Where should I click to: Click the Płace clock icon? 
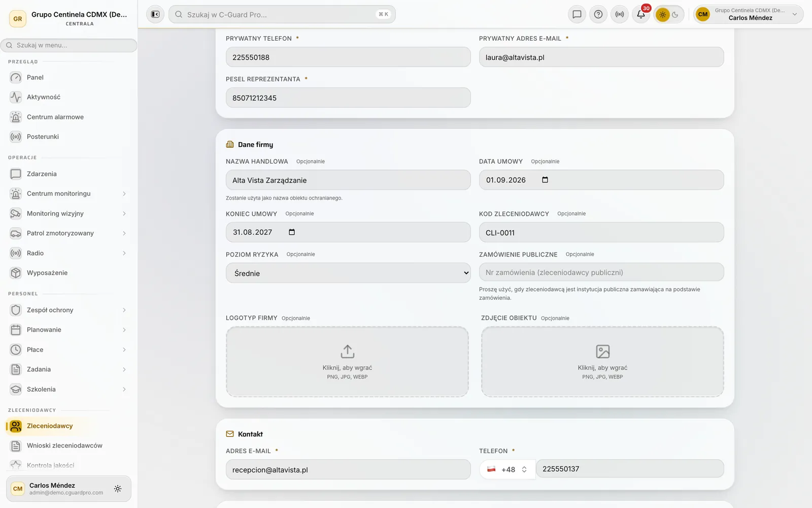(16, 350)
